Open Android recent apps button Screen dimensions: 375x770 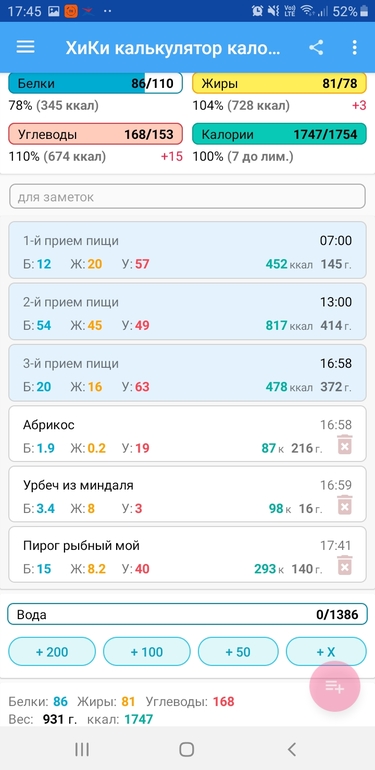(82, 749)
